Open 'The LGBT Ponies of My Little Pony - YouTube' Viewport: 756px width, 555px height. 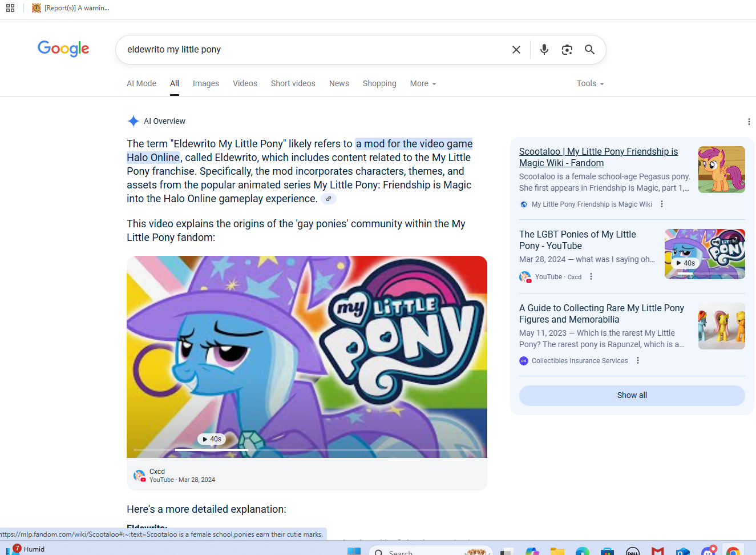click(577, 240)
